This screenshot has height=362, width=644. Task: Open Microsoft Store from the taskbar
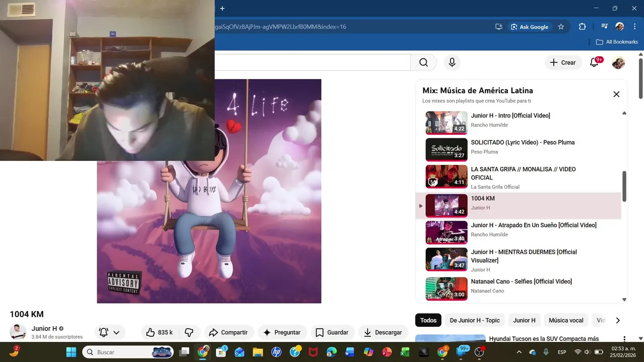pyautogui.click(x=221, y=352)
